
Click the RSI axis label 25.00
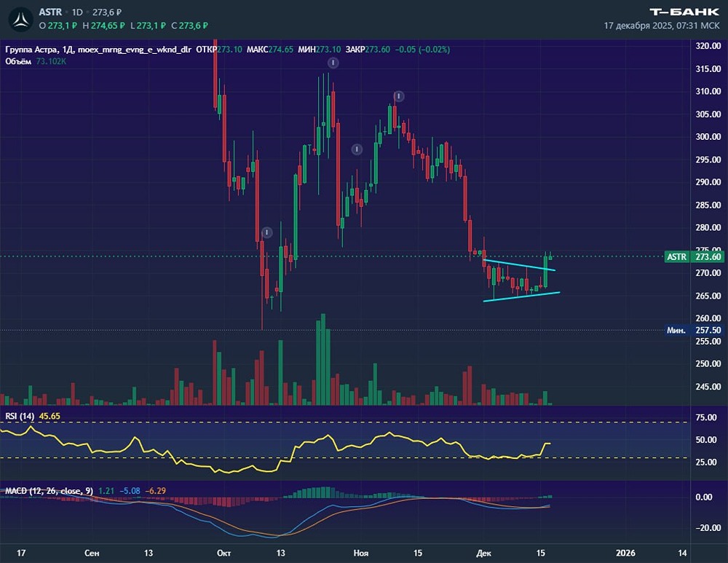point(706,462)
